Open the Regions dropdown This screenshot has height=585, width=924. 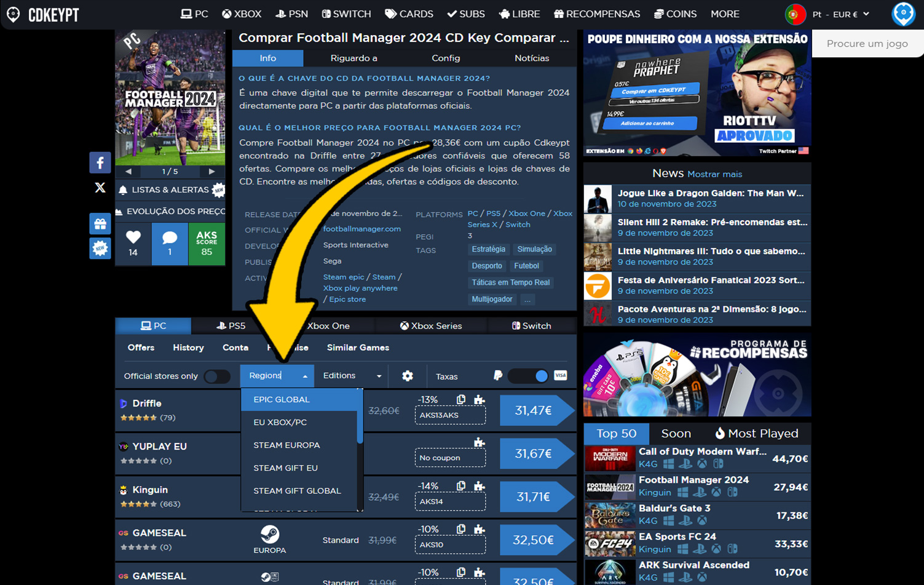(277, 375)
